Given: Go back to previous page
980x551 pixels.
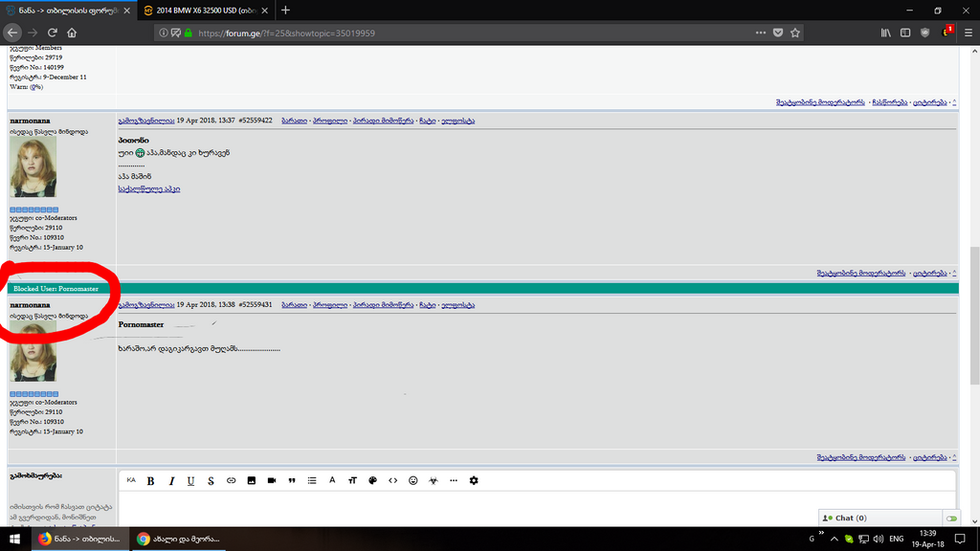Looking at the screenshot, I should [x=12, y=33].
